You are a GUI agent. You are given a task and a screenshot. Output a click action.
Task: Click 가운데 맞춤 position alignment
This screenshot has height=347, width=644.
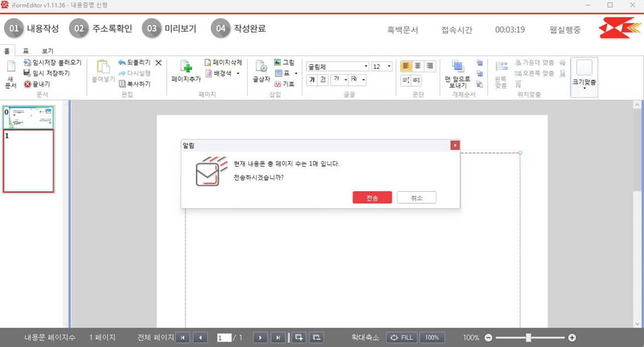click(x=535, y=62)
